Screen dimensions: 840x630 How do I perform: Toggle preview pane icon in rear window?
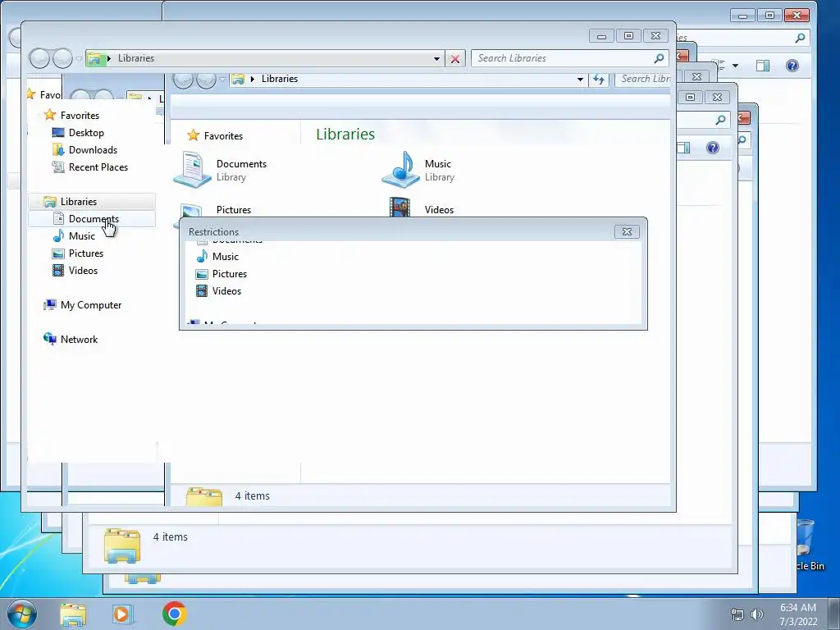[x=762, y=66]
